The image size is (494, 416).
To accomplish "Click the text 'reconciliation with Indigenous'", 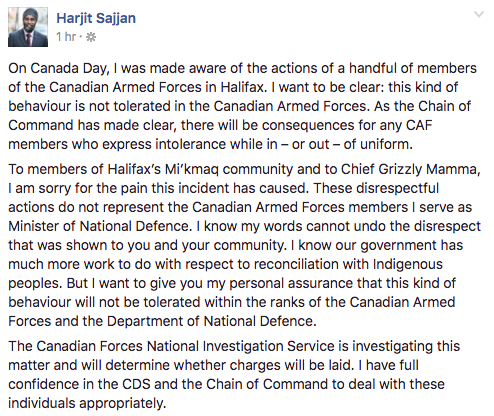I will pos(348,264).
